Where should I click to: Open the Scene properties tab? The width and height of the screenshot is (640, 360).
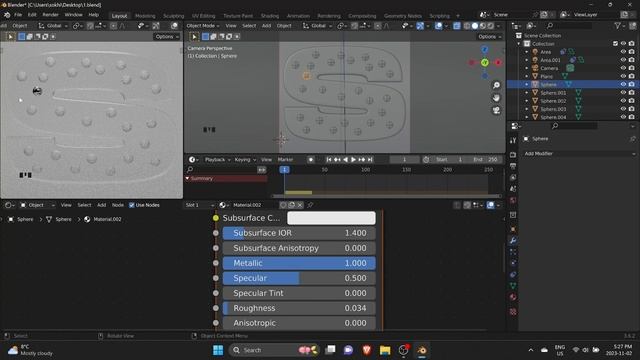(x=513, y=189)
